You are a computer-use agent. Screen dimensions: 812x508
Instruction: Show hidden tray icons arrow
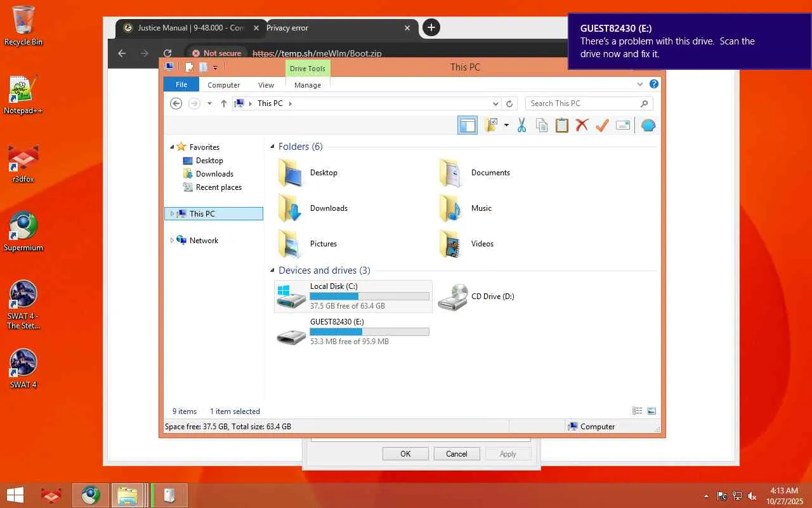706,496
